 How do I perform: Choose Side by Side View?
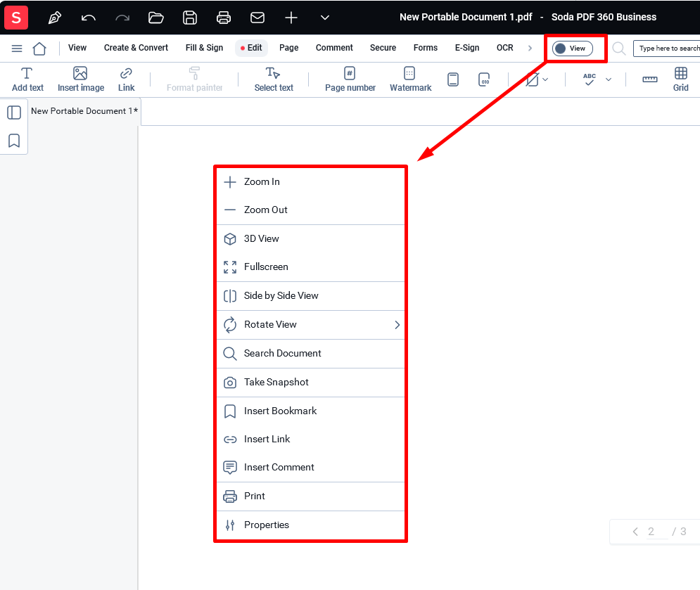point(311,296)
